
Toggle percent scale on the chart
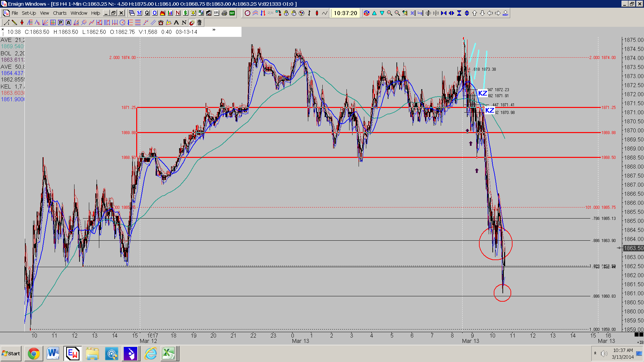(x=413, y=13)
